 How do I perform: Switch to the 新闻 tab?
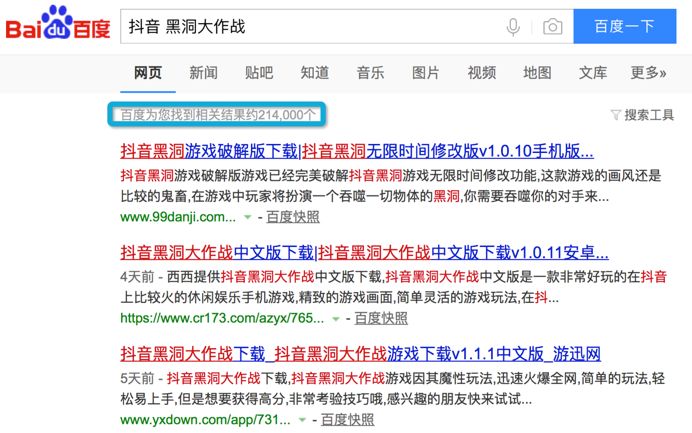point(203,72)
